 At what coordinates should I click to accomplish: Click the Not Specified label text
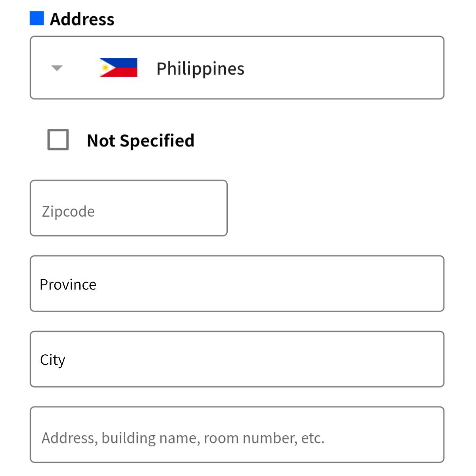(140, 140)
